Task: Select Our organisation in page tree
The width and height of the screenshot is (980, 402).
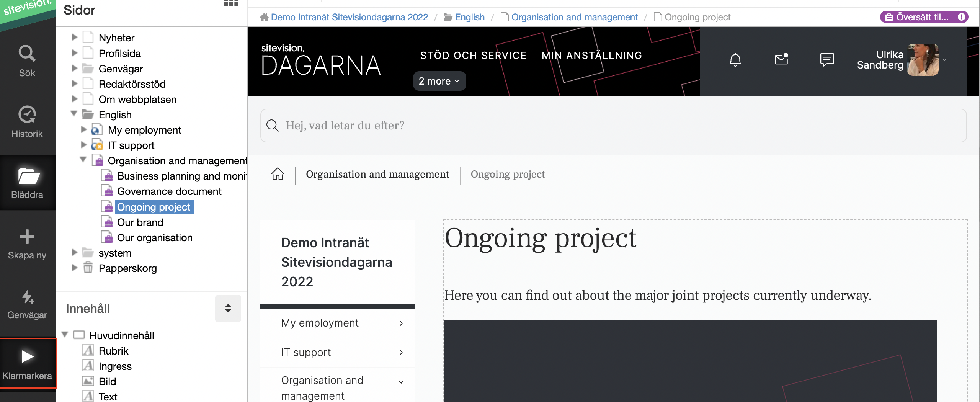Action: [x=155, y=238]
